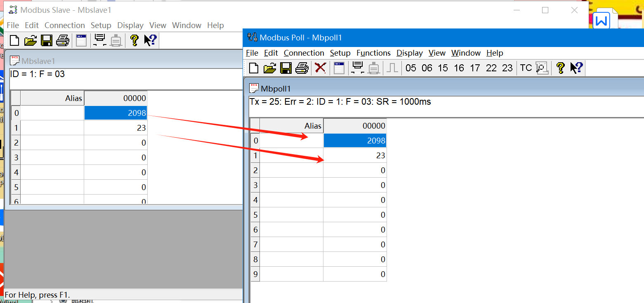Open the Setup menu in Modbus Poll
Viewport: 644px width, 303px height.
coord(340,53)
